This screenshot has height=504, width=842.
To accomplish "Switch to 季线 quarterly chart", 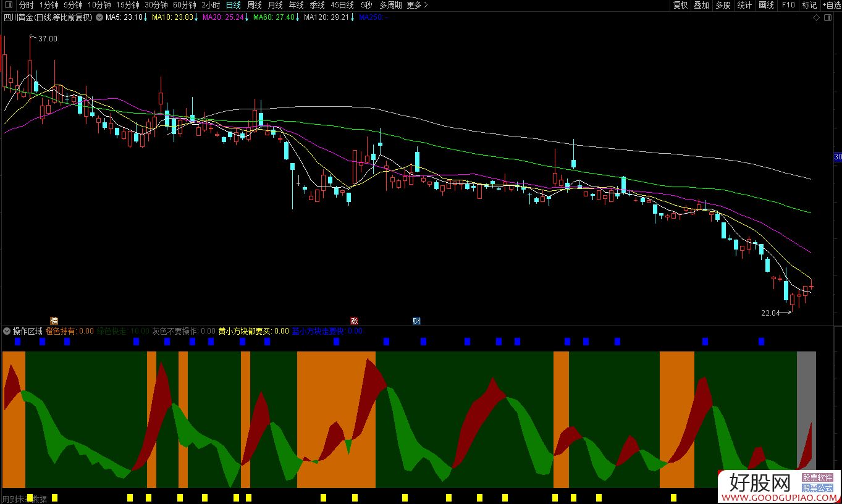I will [x=317, y=5].
